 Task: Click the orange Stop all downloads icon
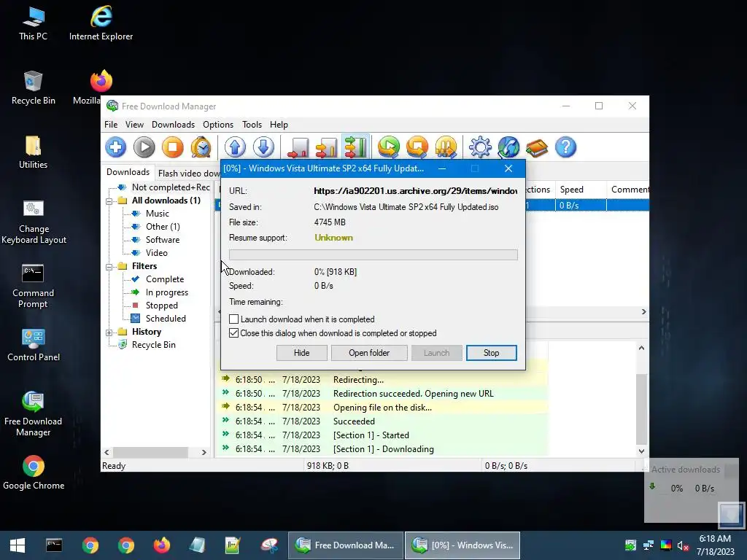pos(417,147)
